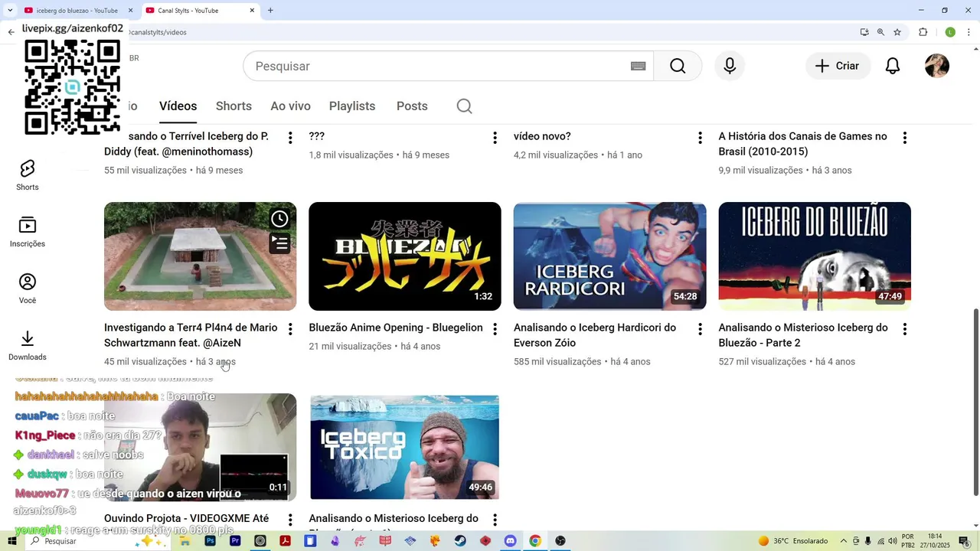Add Terr4 Pl4n4 video to queue
Viewport: 980px width, 551px height.
tap(280, 243)
